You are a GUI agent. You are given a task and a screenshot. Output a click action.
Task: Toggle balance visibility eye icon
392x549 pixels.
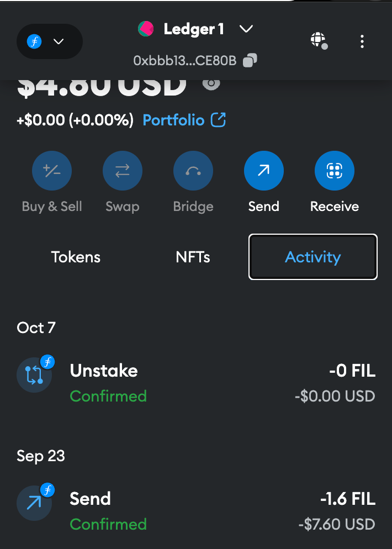click(x=211, y=83)
